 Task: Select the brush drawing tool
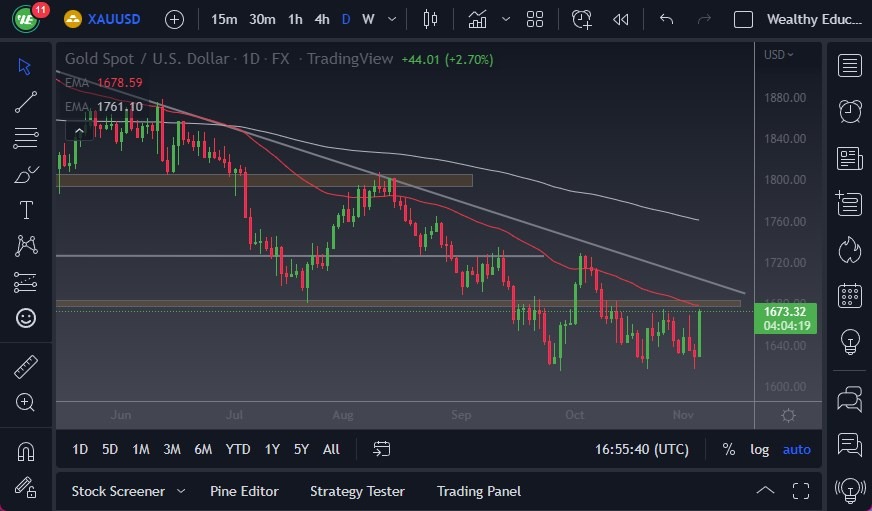[26, 174]
